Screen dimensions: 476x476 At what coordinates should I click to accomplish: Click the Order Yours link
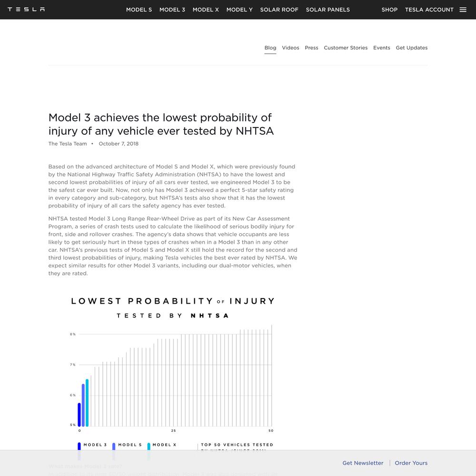[x=411, y=463]
